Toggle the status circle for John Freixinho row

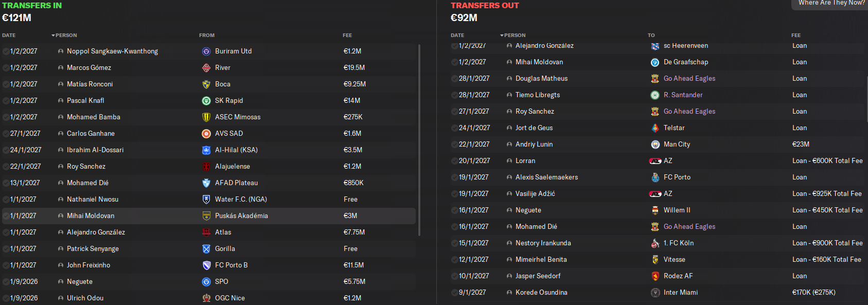[x=6, y=265]
